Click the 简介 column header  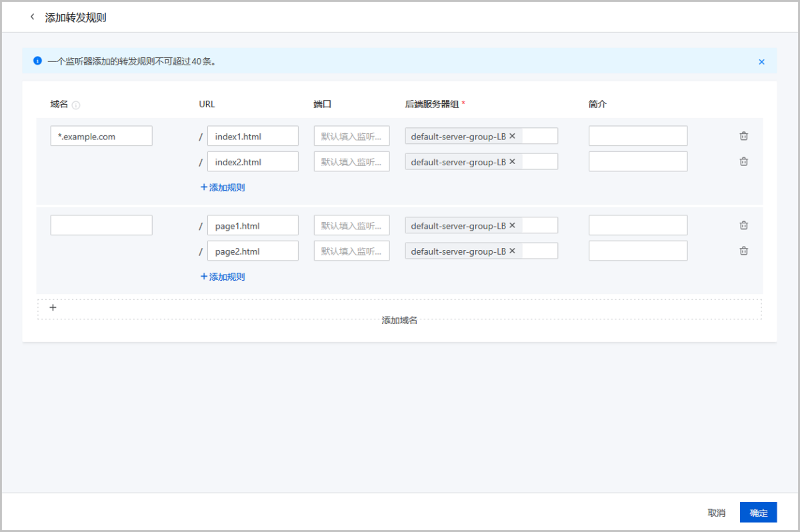click(x=598, y=105)
